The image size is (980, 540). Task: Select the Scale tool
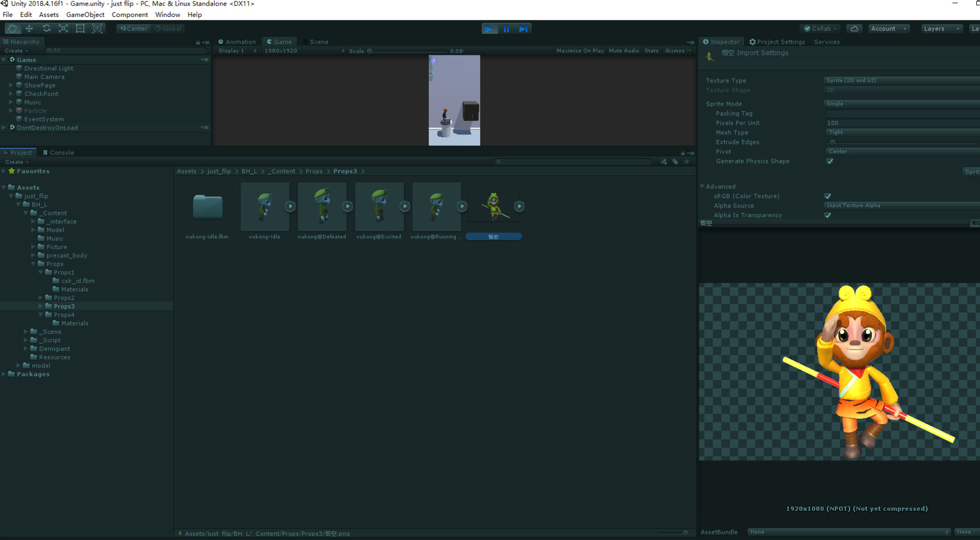[63, 28]
